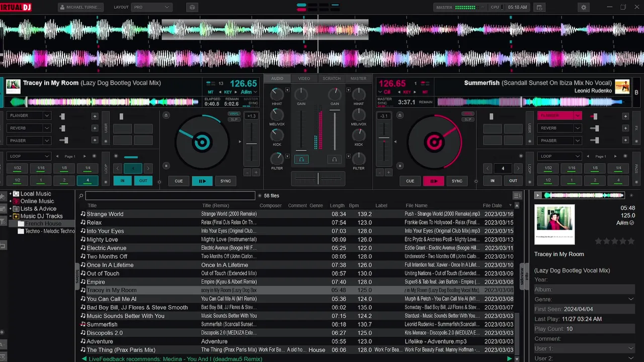Open LOOP pads dropdown on left deck
The width and height of the screenshot is (644, 362).
click(x=29, y=156)
